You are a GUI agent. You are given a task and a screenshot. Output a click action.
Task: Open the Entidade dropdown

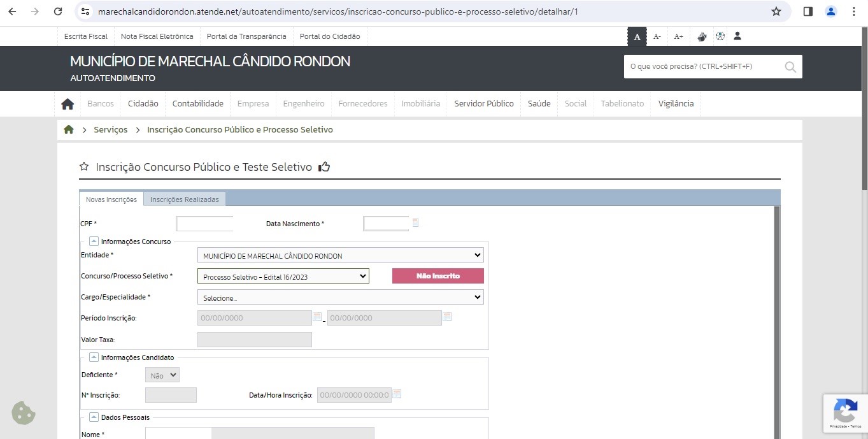(340, 255)
